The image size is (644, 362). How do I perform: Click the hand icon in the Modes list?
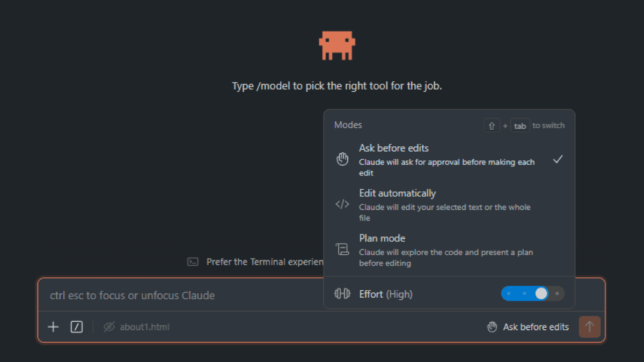tap(342, 159)
